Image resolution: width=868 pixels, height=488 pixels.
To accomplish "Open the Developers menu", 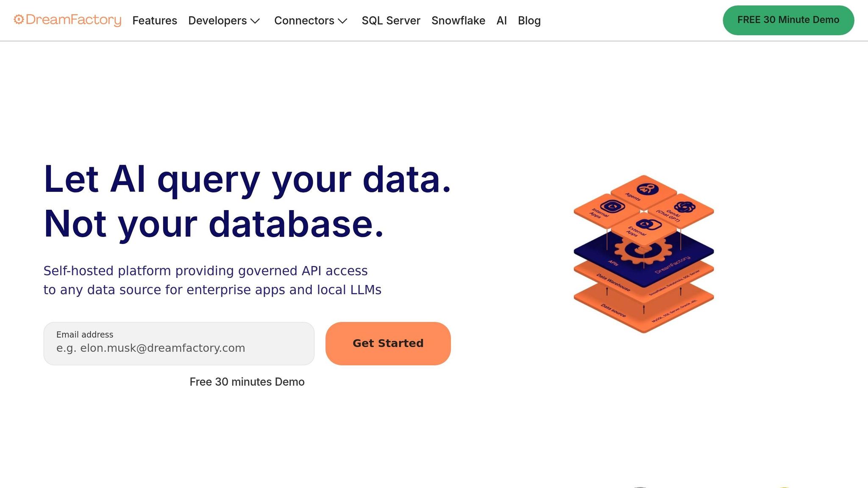I will pos(217,21).
